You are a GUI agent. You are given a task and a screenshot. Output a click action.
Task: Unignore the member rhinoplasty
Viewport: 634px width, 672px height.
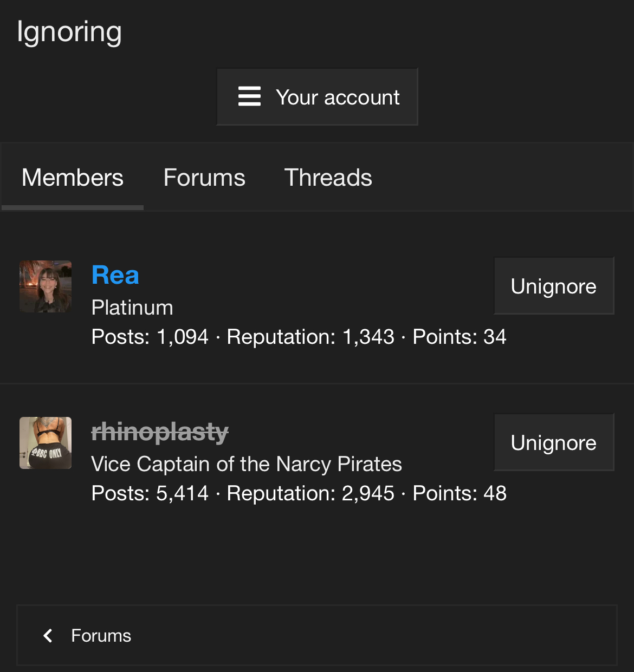pyautogui.click(x=553, y=442)
